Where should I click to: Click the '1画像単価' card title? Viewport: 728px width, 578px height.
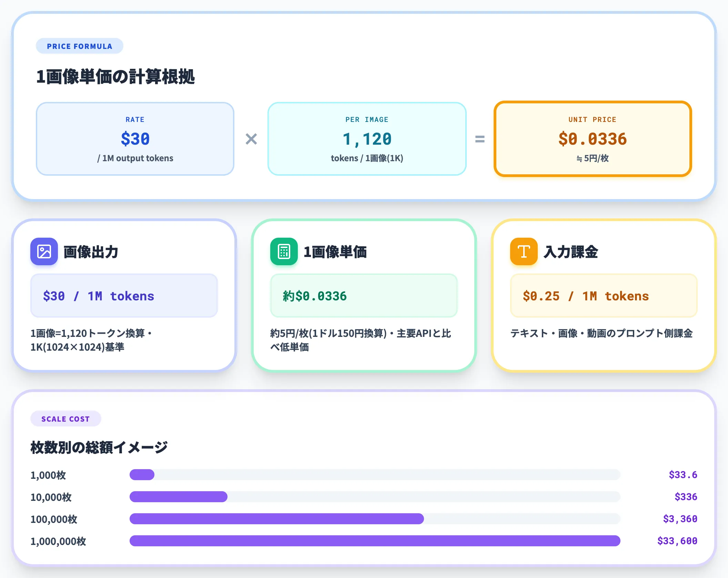click(x=335, y=252)
